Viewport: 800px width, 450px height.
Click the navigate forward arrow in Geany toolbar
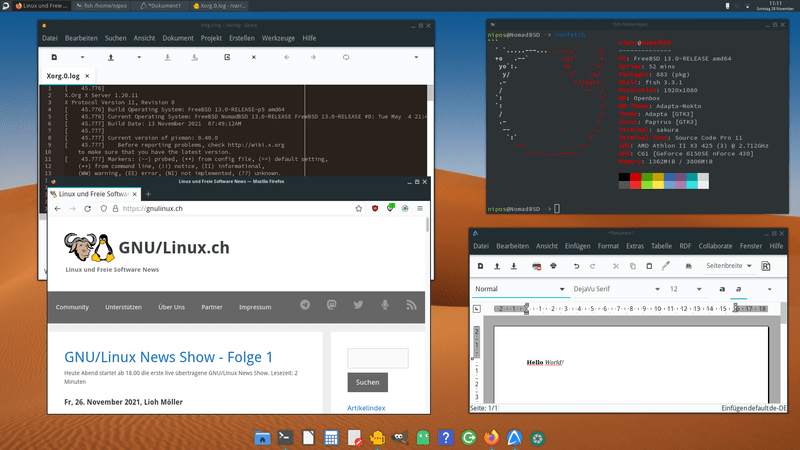(313, 57)
